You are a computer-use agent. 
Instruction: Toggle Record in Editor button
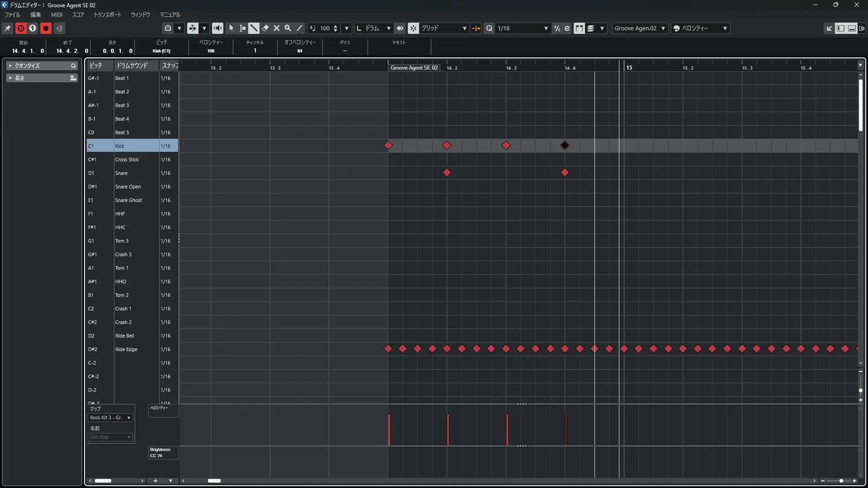pyautogui.click(x=46, y=28)
